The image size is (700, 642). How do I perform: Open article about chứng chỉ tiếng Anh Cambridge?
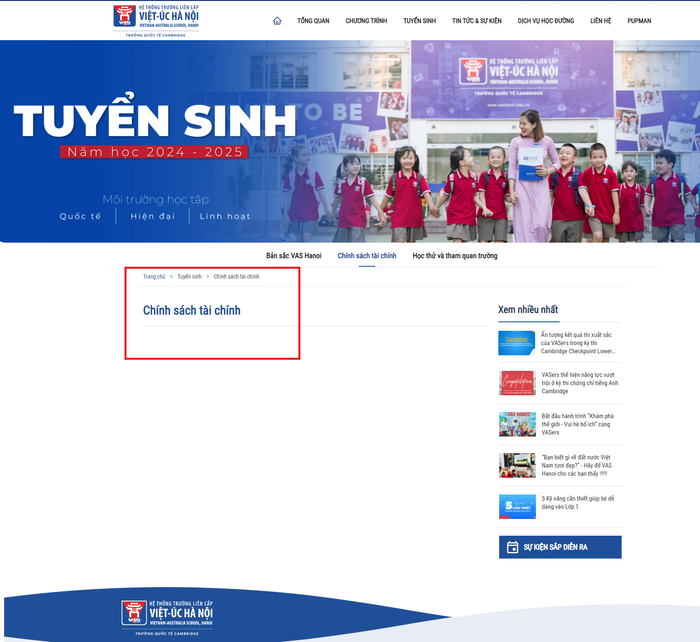coord(580,383)
